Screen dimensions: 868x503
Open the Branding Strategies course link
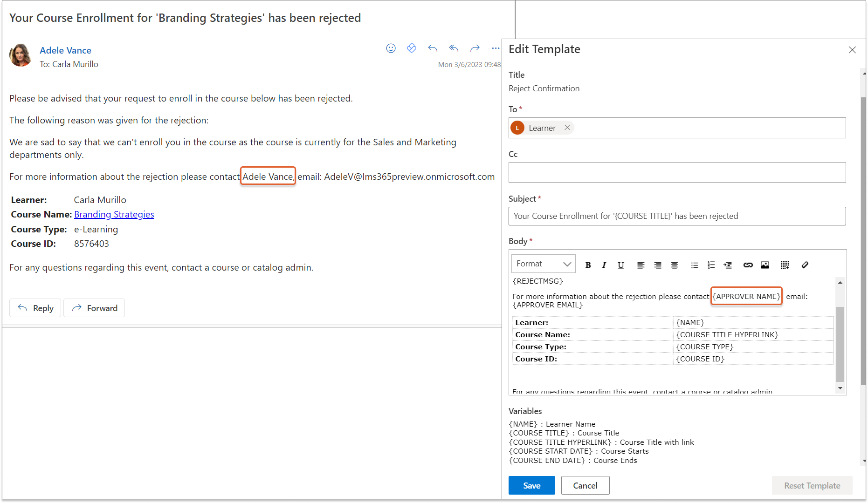point(114,214)
